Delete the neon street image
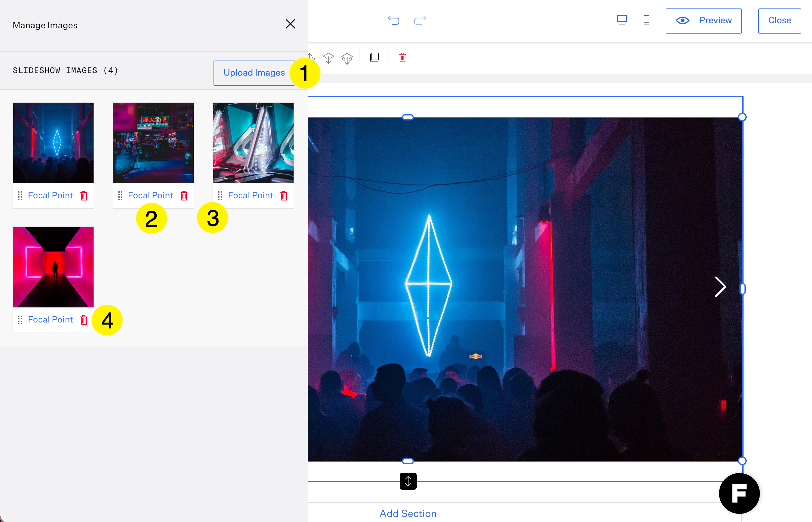Screen dimensions: 812x522 coord(184,195)
